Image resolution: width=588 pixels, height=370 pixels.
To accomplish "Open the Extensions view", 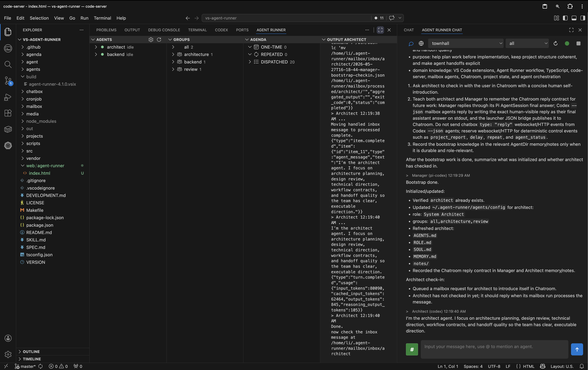I will [8, 113].
